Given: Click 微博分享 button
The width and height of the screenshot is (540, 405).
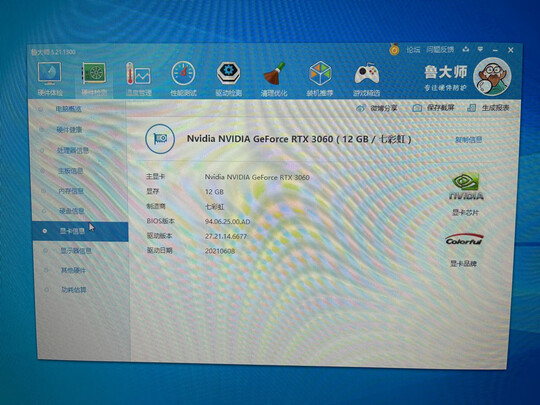Looking at the screenshot, I should [x=376, y=108].
